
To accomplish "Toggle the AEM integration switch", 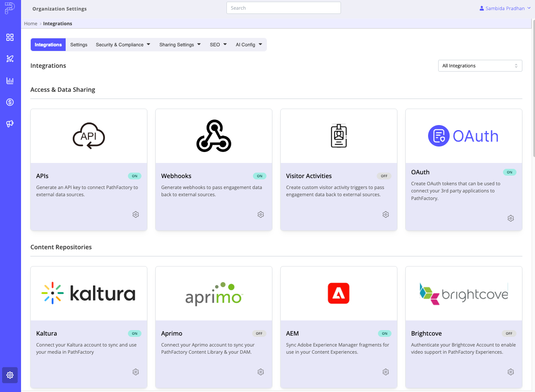I will click(385, 333).
